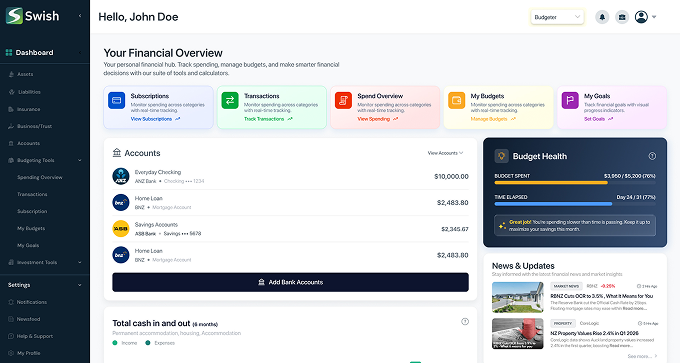Open the dropdown arrow next to profile avatar
This screenshot has height=363, width=680.
pyautogui.click(x=654, y=17)
